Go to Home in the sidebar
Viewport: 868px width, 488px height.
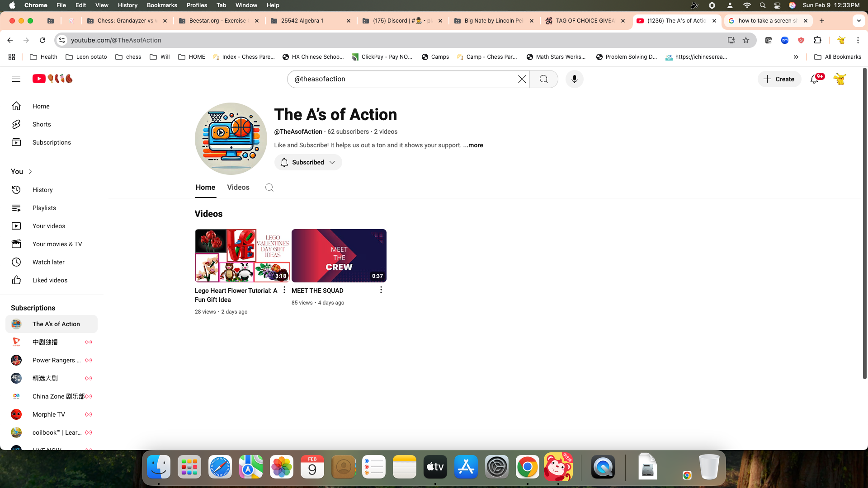click(x=52, y=106)
